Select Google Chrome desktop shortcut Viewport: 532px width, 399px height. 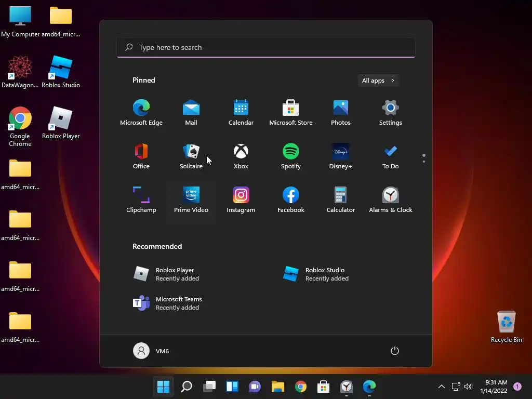(x=20, y=126)
